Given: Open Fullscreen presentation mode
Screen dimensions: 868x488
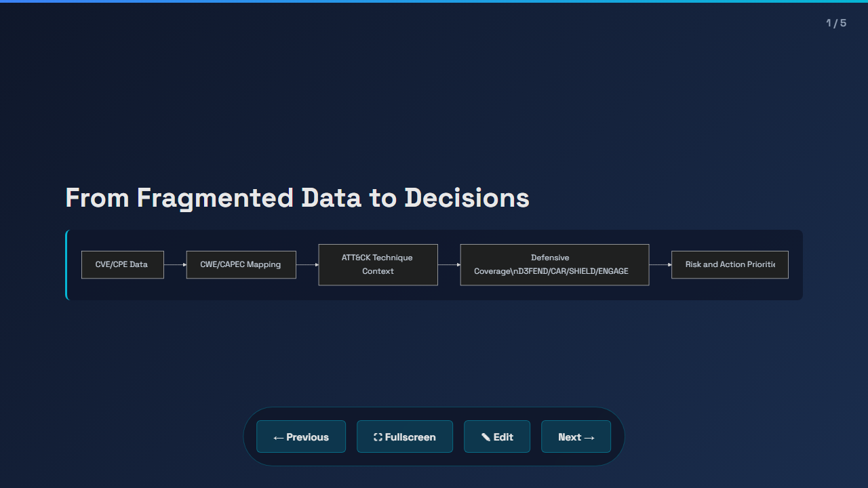Looking at the screenshot, I should pyautogui.click(x=405, y=436).
